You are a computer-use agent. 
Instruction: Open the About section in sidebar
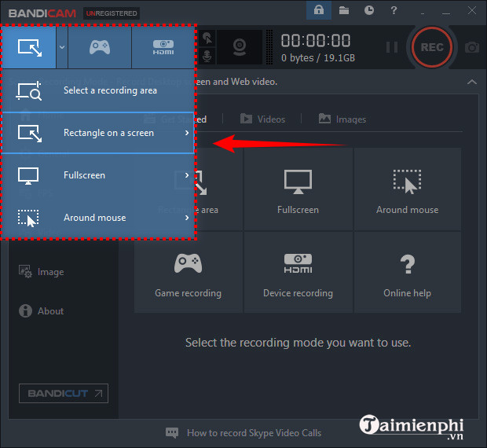(42, 310)
